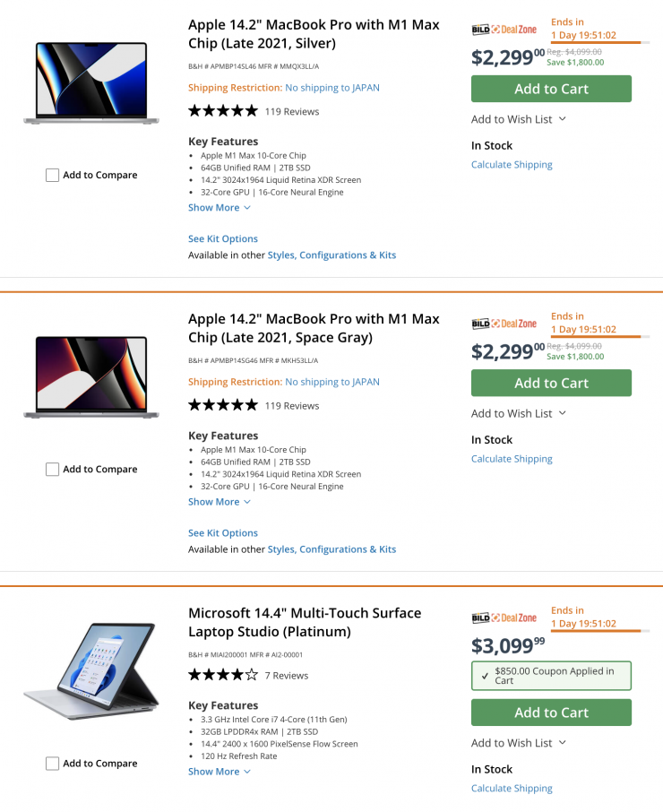Click the DealZone logo on Surface Laptop Studio
The height and width of the screenshot is (812, 663).
click(504, 618)
